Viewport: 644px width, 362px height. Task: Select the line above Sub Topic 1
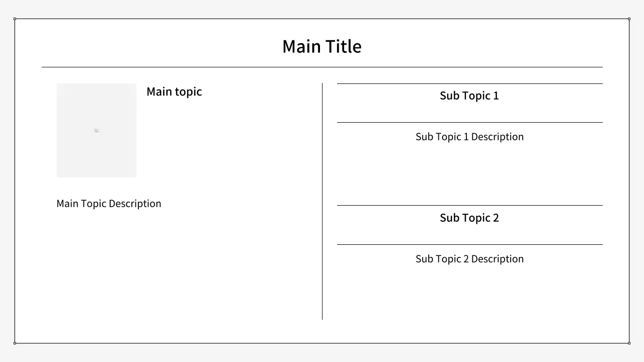469,83
